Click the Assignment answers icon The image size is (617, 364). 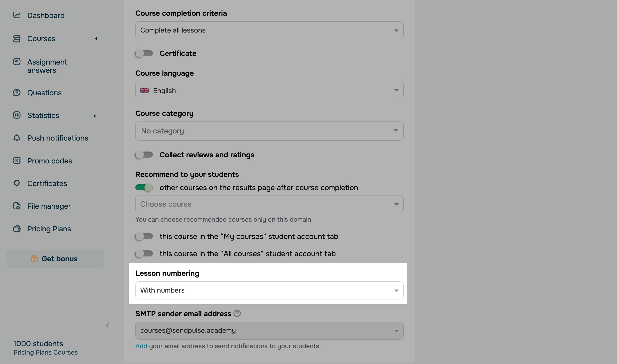coord(17,62)
